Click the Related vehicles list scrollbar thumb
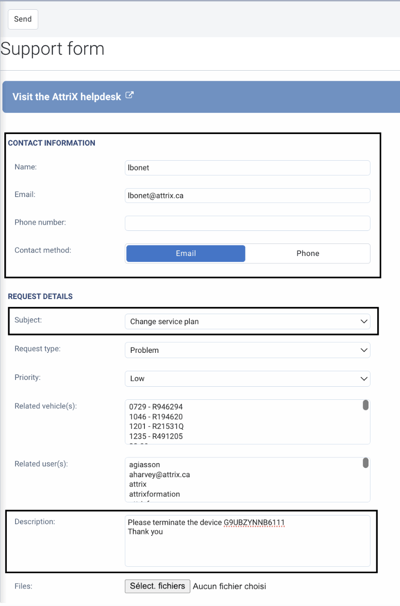The height and width of the screenshot is (606, 400). [365, 405]
